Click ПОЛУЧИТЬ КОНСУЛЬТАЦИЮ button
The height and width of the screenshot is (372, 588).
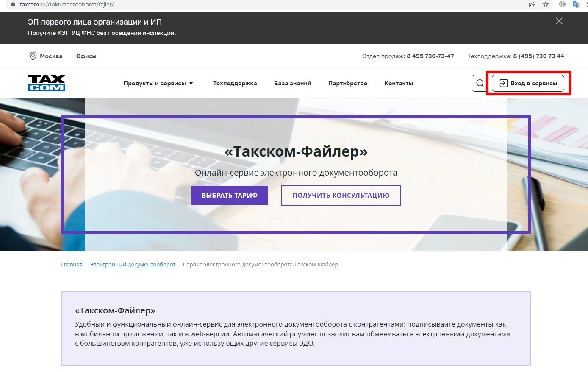tap(341, 195)
